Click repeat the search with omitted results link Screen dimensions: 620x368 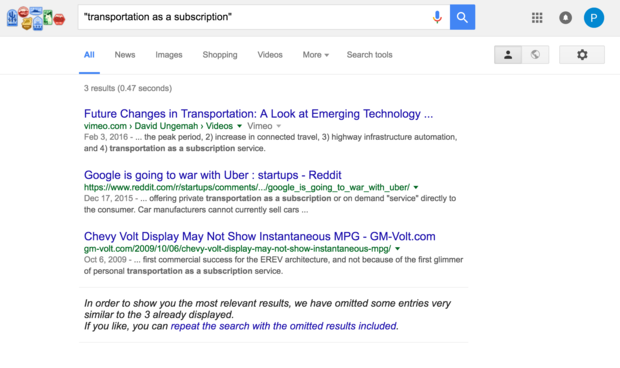pyautogui.click(x=284, y=326)
